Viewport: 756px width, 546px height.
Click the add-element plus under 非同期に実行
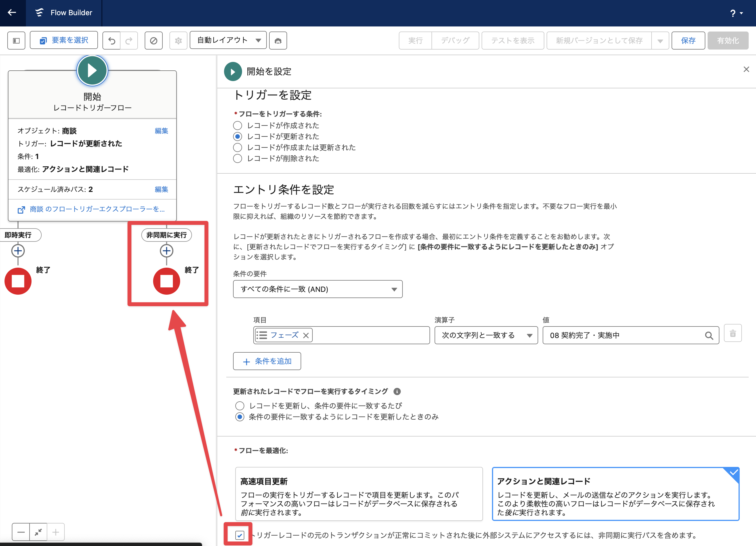click(x=166, y=251)
